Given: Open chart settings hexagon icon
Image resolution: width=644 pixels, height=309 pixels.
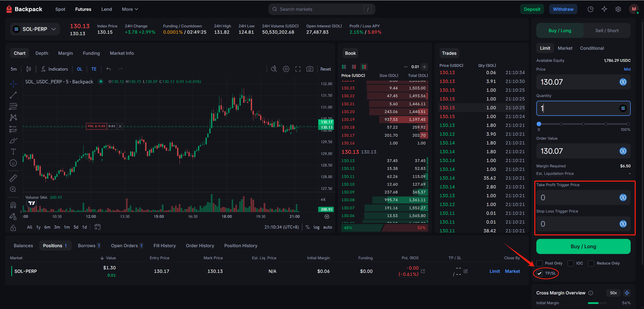Looking at the screenshot, I should pos(286,69).
